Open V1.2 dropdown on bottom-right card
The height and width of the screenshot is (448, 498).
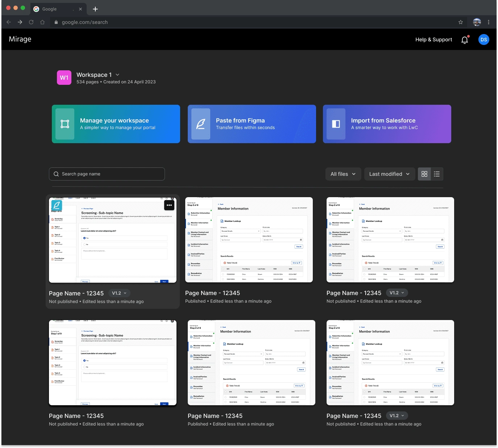coord(397,416)
